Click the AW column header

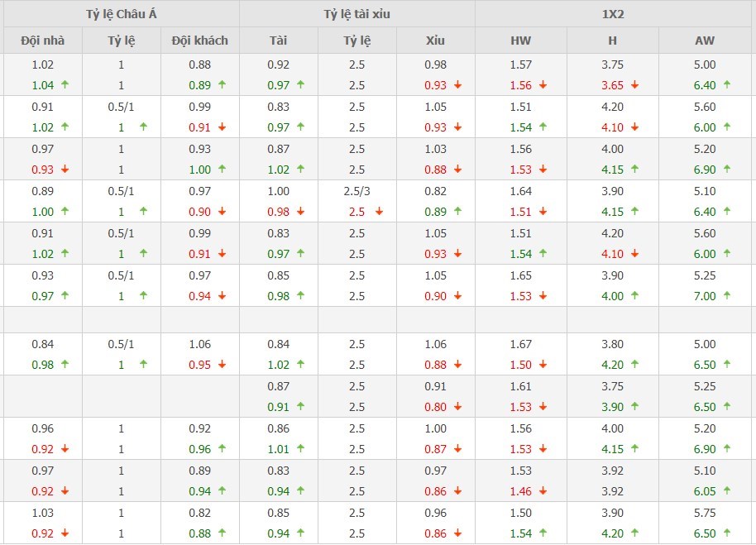pyautogui.click(x=705, y=40)
